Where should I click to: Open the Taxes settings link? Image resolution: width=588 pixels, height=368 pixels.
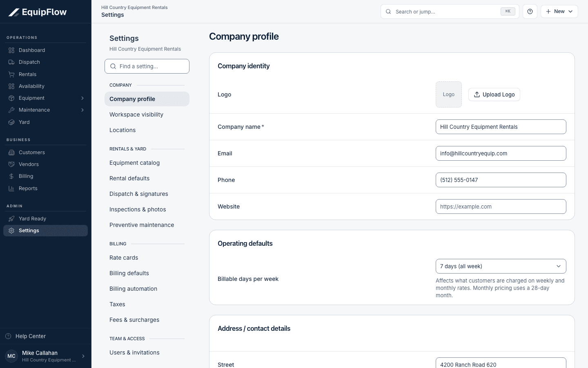click(147, 304)
